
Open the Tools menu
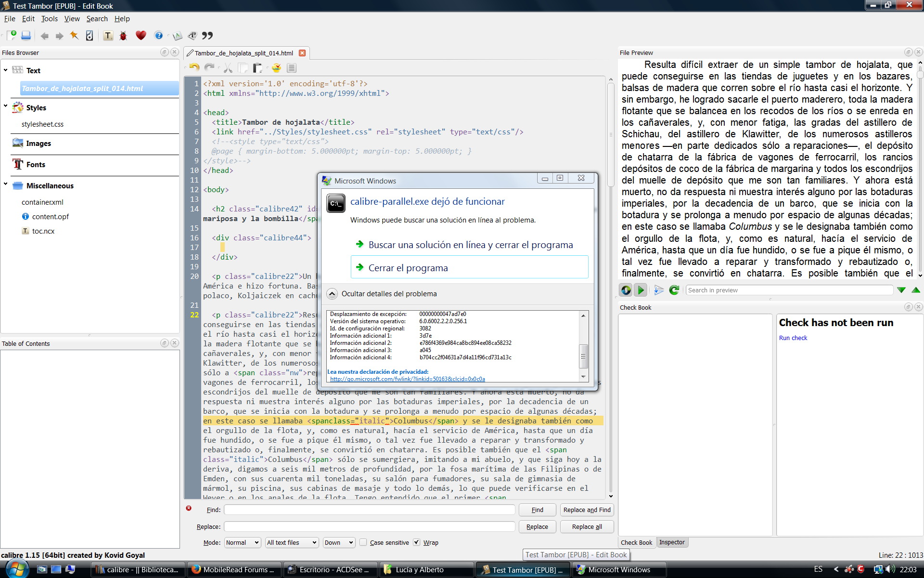click(x=49, y=19)
